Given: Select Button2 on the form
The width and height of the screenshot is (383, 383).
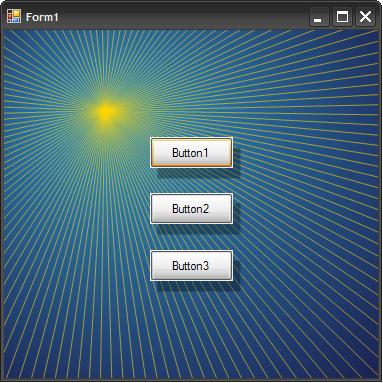Looking at the screenshot, I should click(191, 209).
